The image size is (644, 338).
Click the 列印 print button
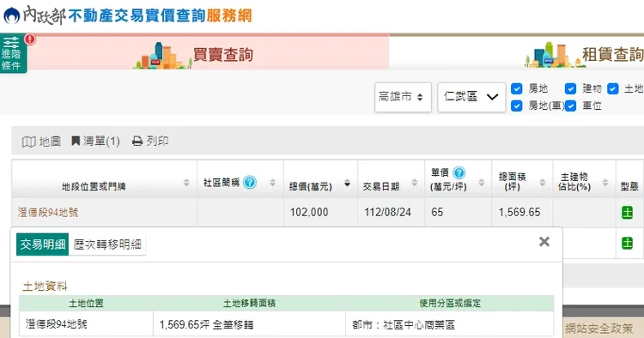[x=150, y=141]
